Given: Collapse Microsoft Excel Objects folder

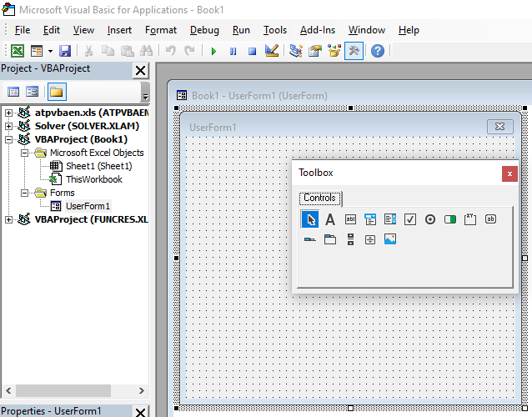Looking at the screenshot, I should 24,153.
